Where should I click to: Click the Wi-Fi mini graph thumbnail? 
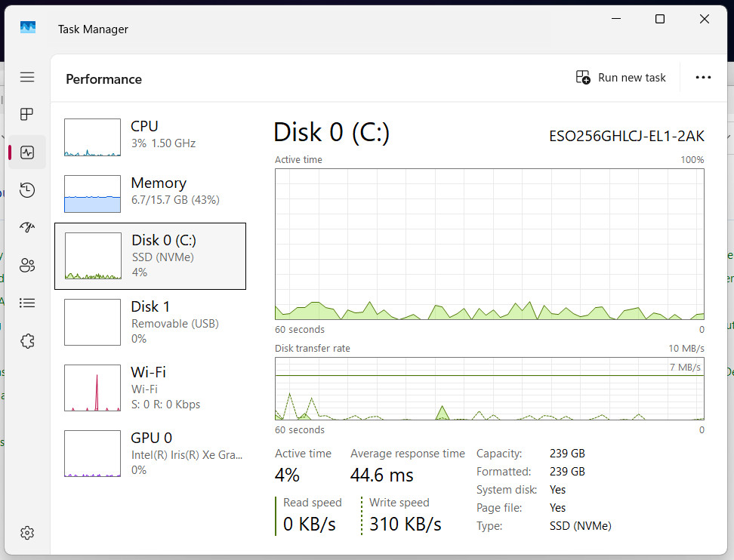click(92, 388)
